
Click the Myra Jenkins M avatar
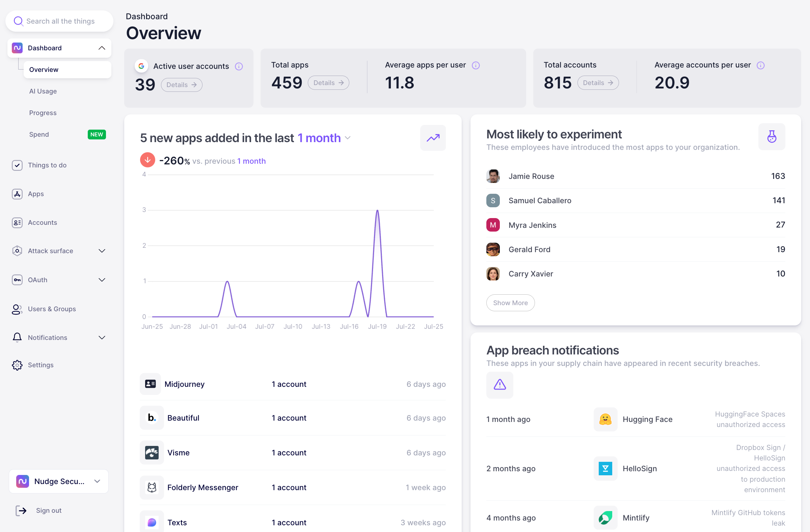pos(493,225)
